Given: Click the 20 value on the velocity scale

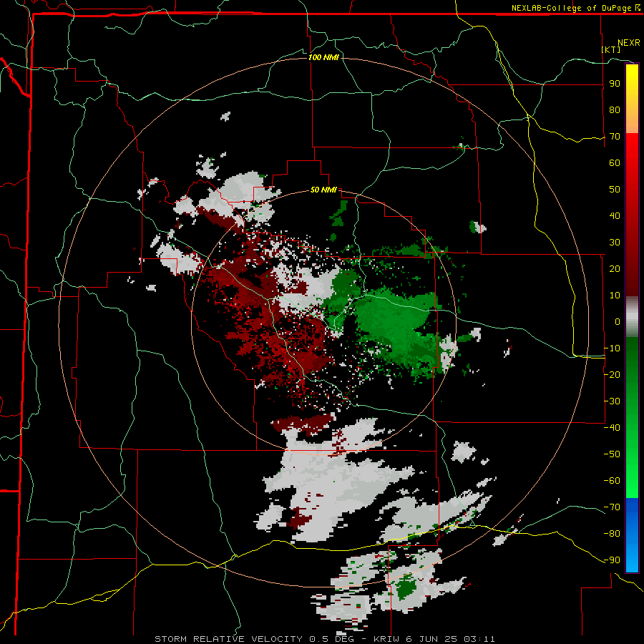Looking at the screenshot, I should point(615,268).
